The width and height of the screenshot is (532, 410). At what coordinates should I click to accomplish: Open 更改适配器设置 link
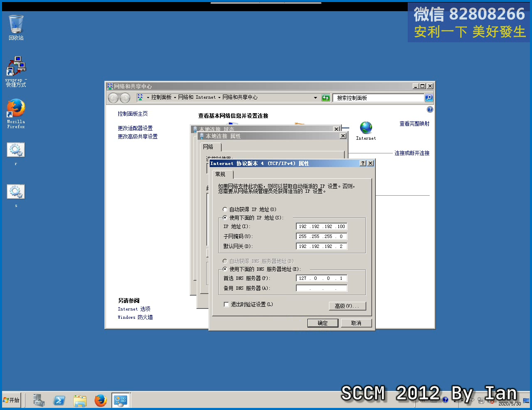[135, 129]
